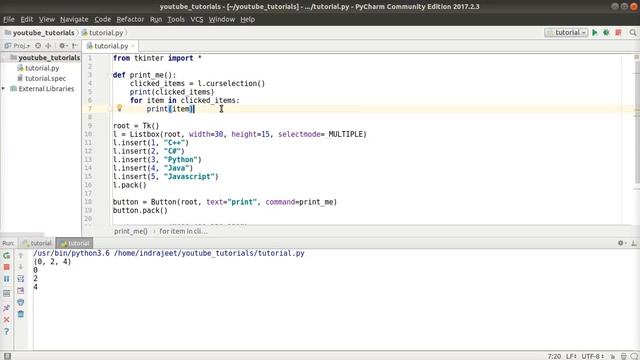The width and height of the screenshot is (640, 360).
Task: Click the down stack trace arrow
Action: tap(21, 267)
